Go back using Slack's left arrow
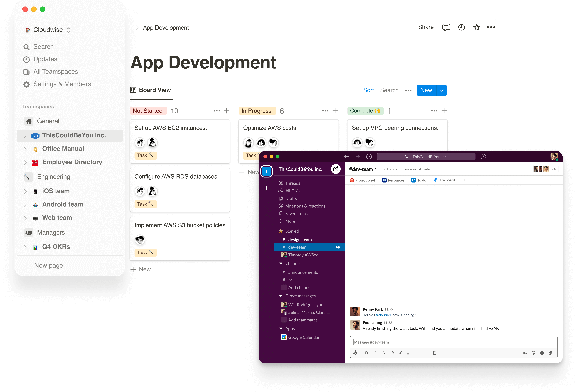This screenshot has width=577, height=392. point(346,157)
